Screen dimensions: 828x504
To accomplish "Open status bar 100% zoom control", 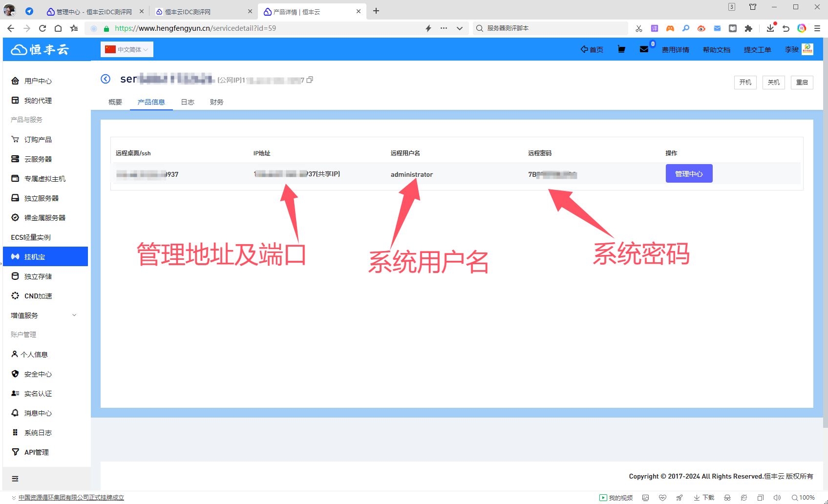I will pos(804,498).
